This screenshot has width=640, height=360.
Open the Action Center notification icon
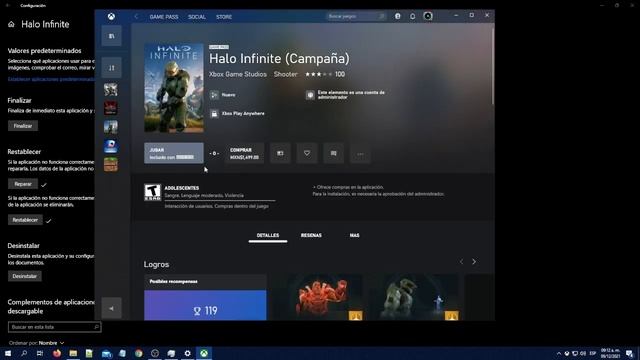630,353
